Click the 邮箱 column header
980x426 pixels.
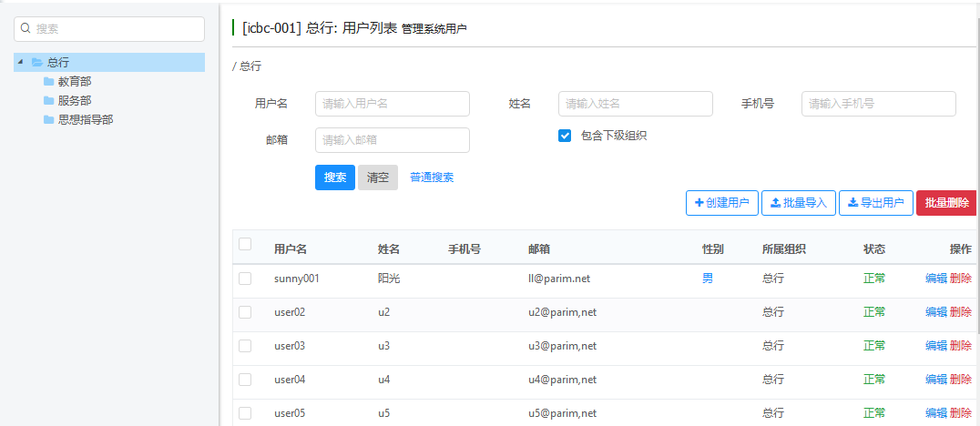point(539,249)
